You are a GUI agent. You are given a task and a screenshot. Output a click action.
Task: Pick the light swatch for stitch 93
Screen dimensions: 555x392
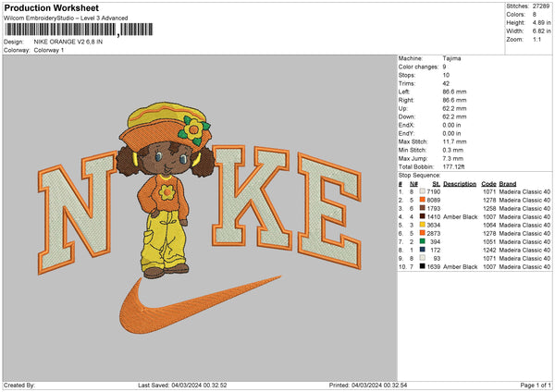coord(423,258)
